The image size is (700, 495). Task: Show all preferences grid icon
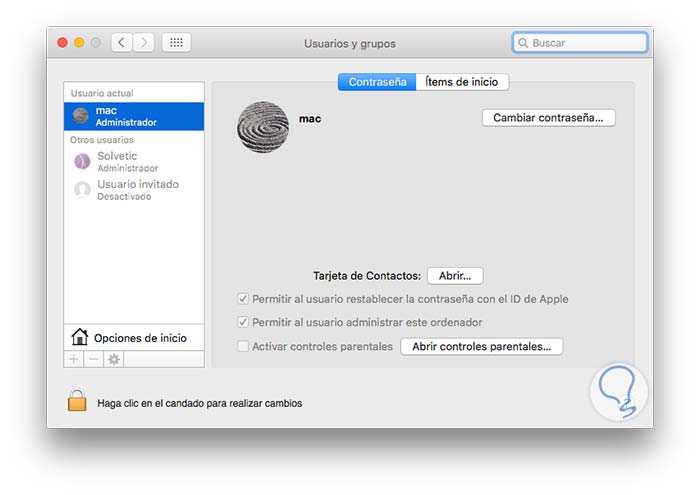[x=176, y=43]
